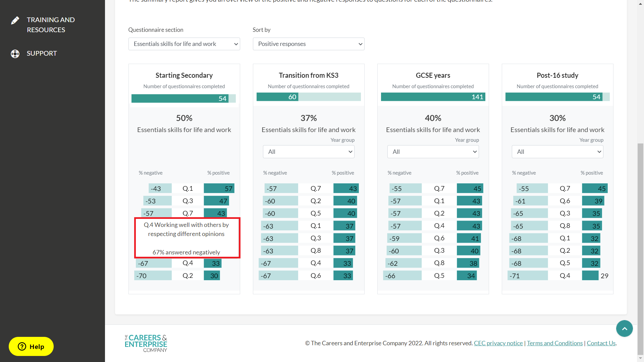Click Transition from KS3 completed bar showing 60
The width and height of the screenshot is (644, 362).
[x=277, y=97]
